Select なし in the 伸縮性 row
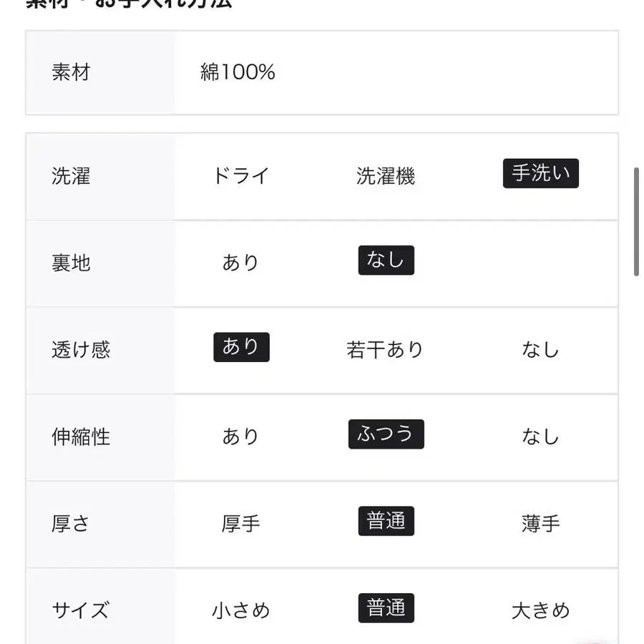 pos(540,436)
